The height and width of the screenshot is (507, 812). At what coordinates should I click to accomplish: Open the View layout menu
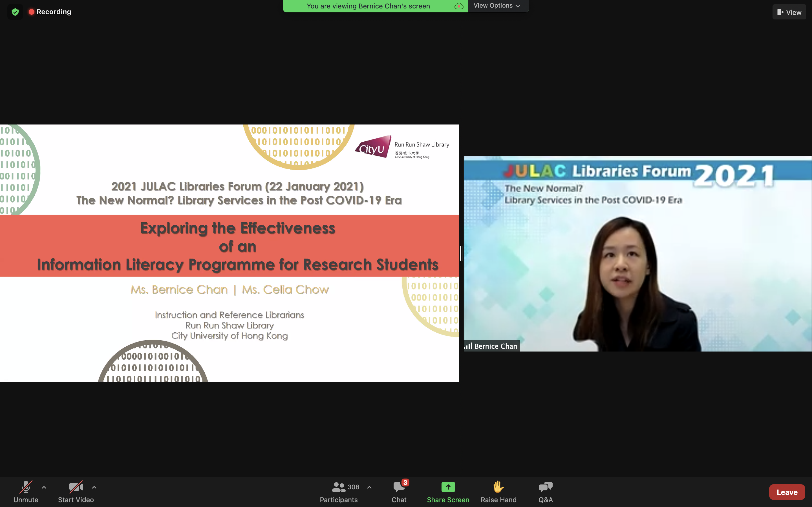[x=789, y=12]
